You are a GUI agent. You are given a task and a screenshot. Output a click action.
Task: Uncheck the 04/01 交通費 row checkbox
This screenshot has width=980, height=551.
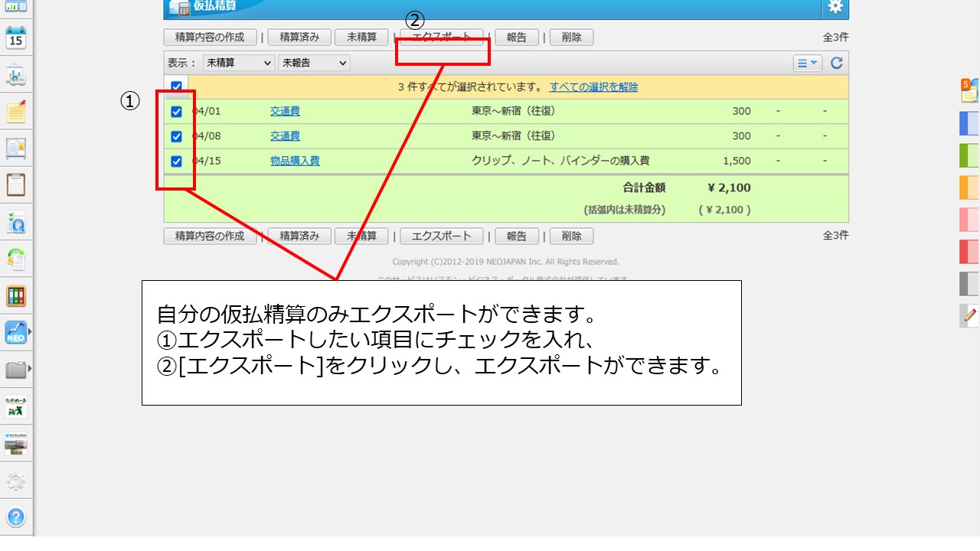tap(176, 112)
